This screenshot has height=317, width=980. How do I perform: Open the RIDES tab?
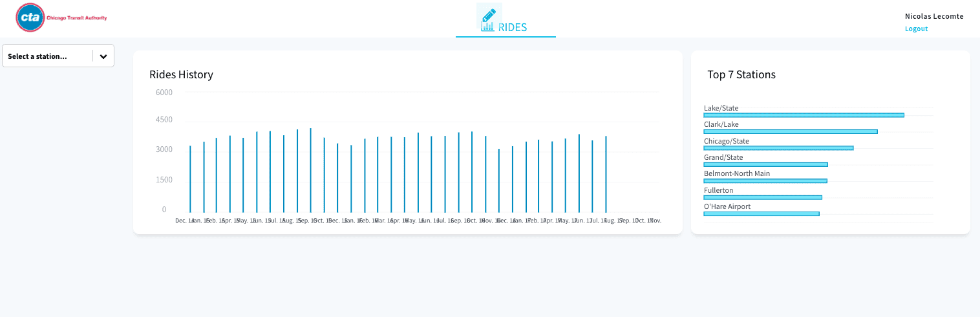pos(506,19)
